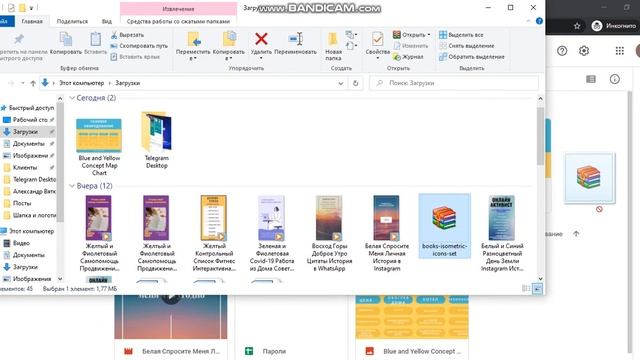Delete the selected file with red X

pos(261,45)
